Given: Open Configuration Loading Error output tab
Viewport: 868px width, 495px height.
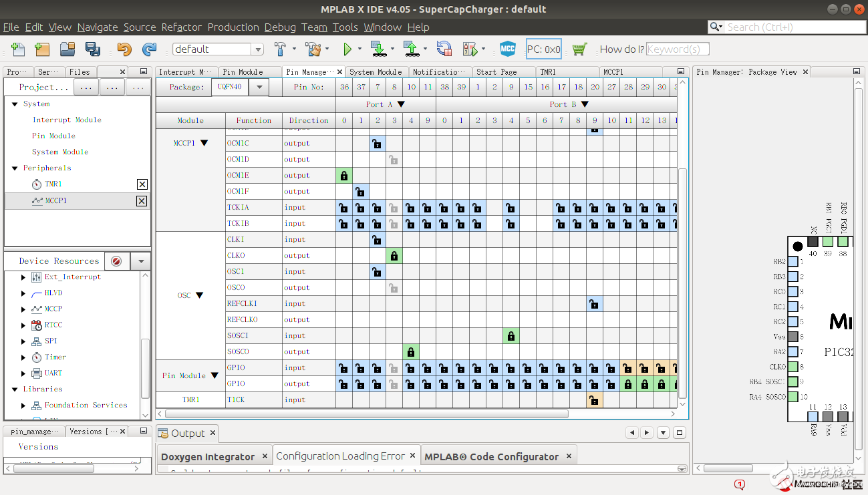Looking at the screenshot, I should [x=340, y=456].
